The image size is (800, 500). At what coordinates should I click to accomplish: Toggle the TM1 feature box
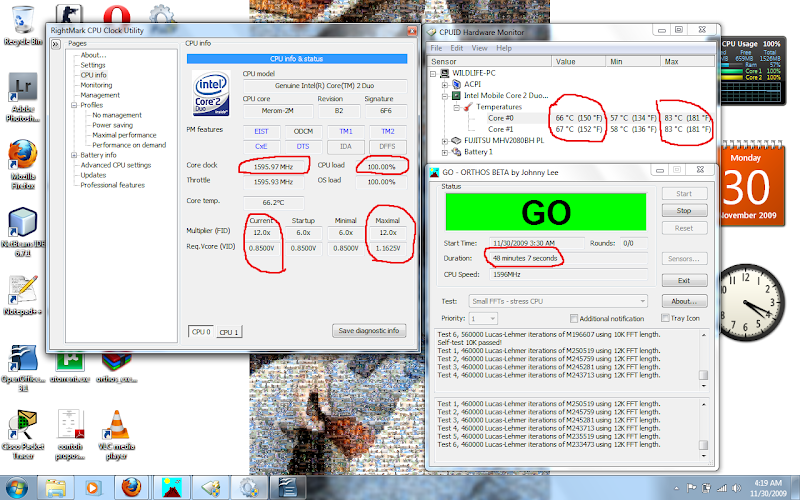[x=345, y=132]
